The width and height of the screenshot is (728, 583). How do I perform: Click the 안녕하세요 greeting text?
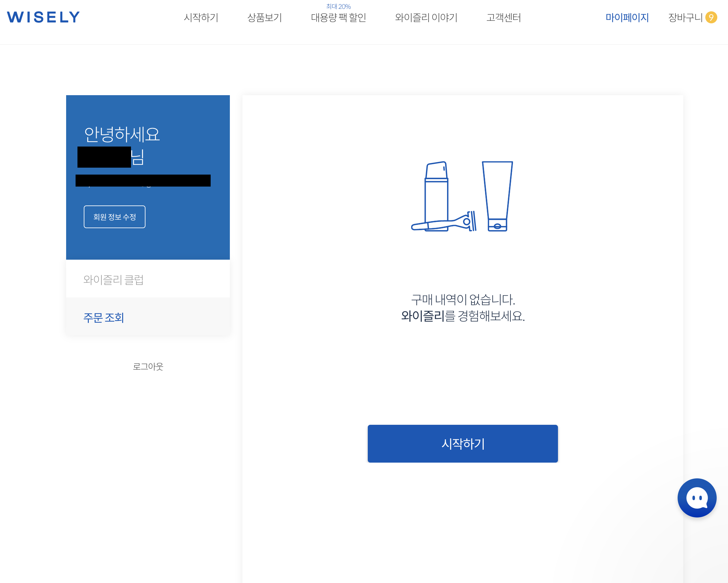click(122, 134)
